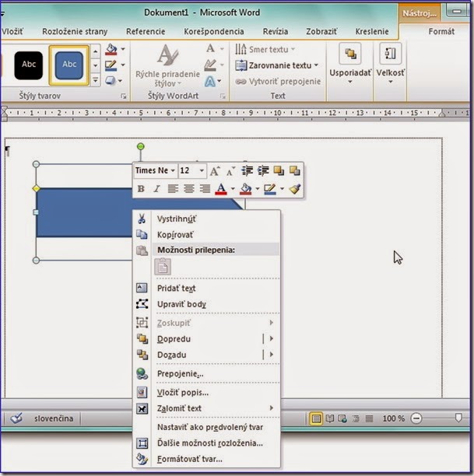
Task: Choose Upraviť body from context menu
Action: (x=206, y=304)
